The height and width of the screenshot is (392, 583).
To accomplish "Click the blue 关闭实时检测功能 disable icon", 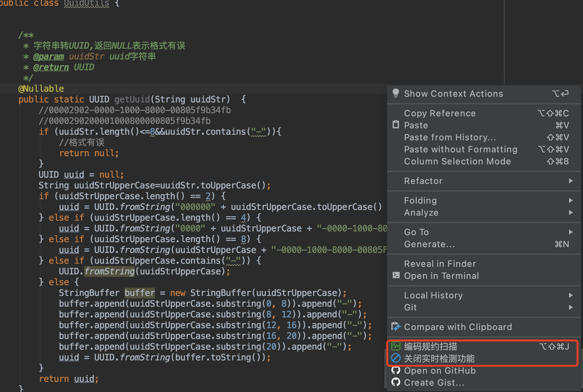I will click(x=396, y=358).
